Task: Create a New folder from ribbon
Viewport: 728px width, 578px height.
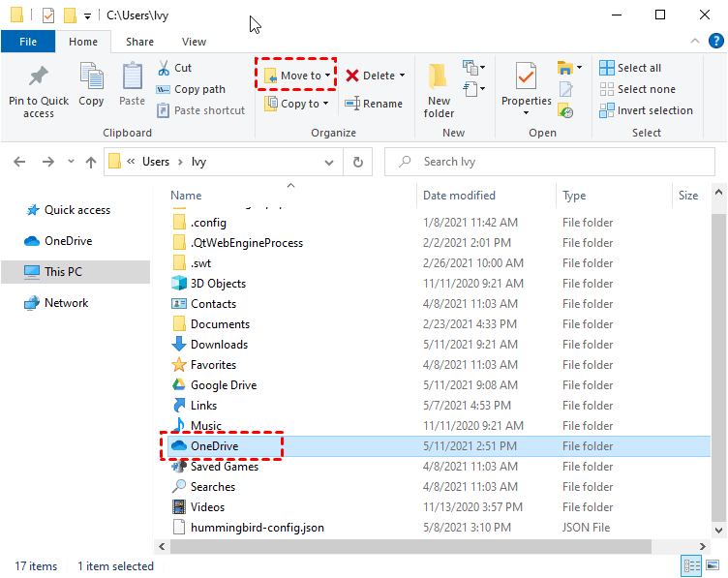Action: pos(439,90)
